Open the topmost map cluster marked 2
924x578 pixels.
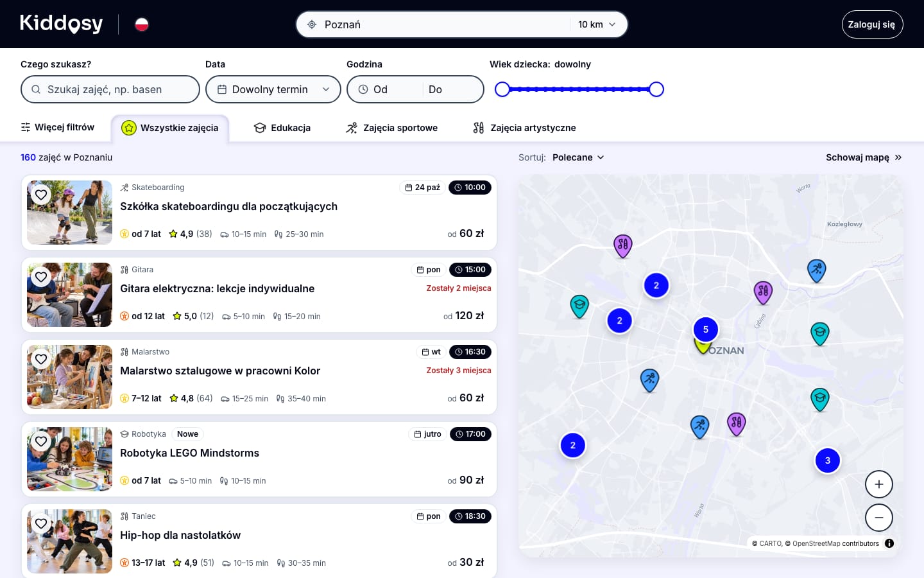click(656, 285)
